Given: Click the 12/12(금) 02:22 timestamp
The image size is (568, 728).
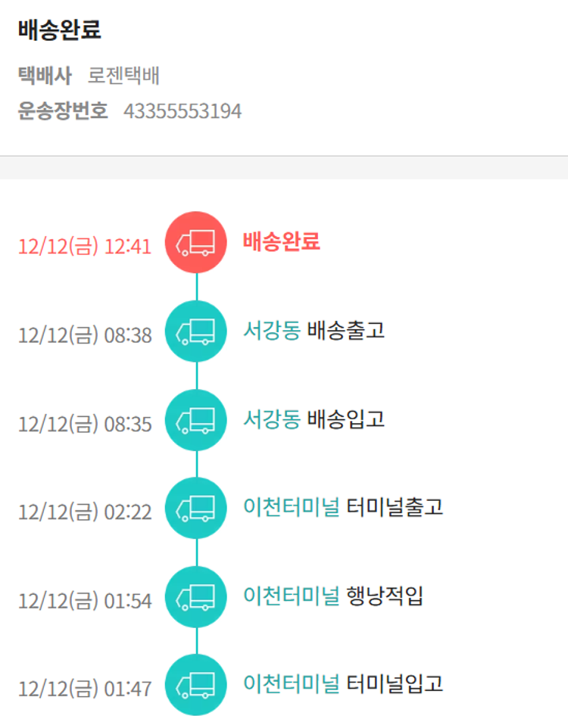Looking at the screenshot, I should tap(85, 512).
